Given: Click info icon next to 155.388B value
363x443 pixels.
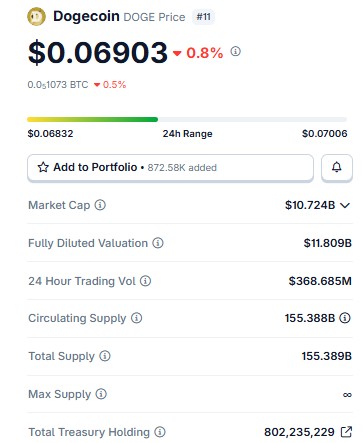Looking at the screenshot, I should pyautogui.click(x=345, y=318).
